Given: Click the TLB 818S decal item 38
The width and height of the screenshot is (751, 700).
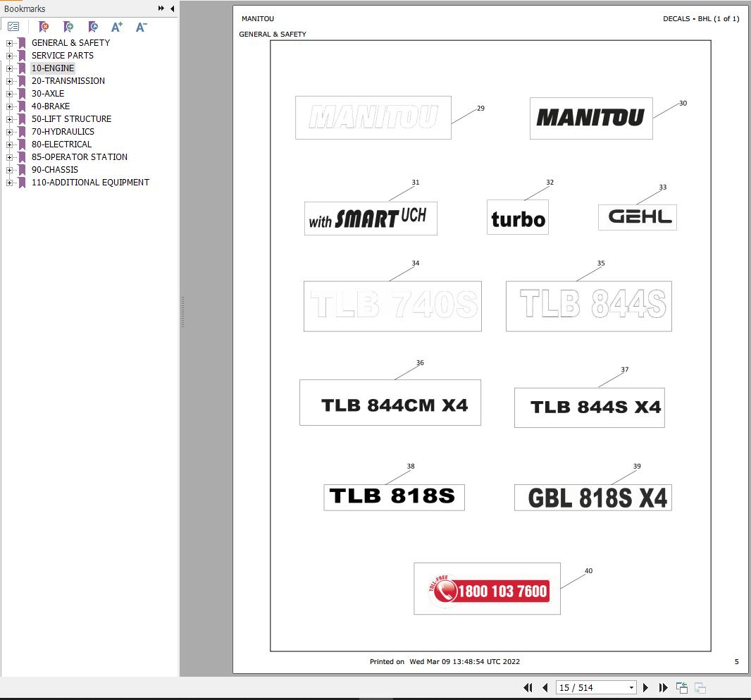Looking at the screenshot, I should point(395,497).
